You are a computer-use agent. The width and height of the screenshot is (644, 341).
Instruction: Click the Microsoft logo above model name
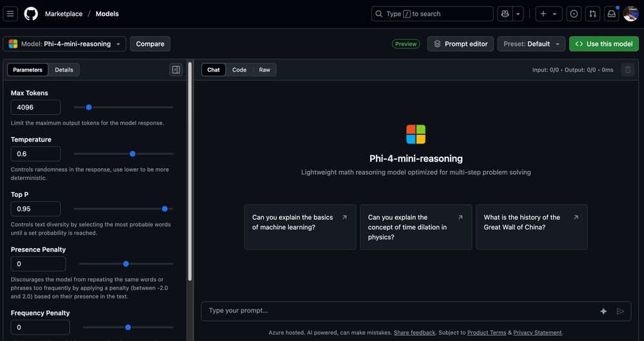coord(416,134)
